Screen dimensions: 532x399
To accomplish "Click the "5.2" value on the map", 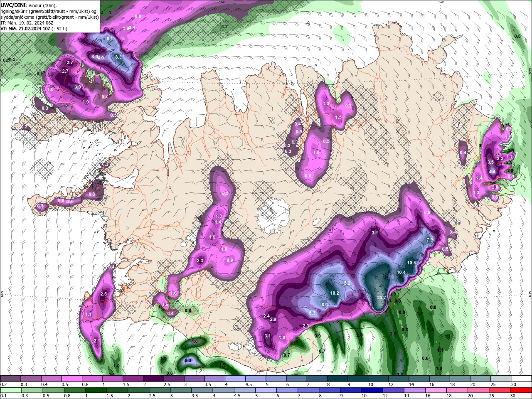I will [347, 283].
